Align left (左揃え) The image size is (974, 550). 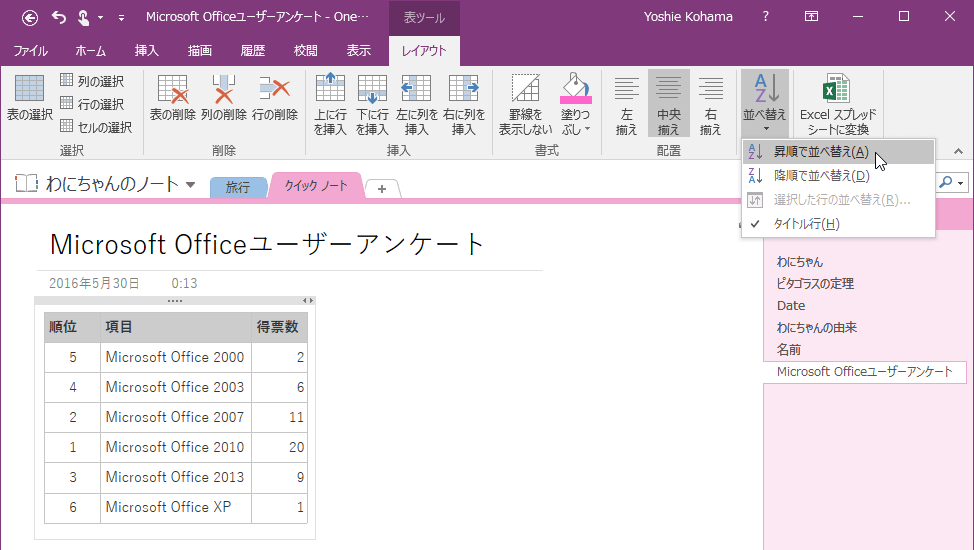coord(627,104)
